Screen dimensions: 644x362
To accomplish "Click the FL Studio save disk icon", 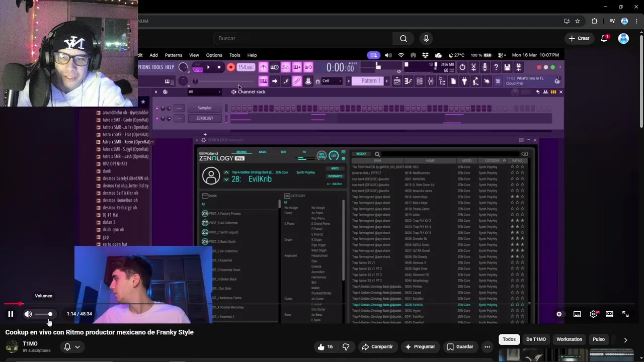I will click(507, 67).
